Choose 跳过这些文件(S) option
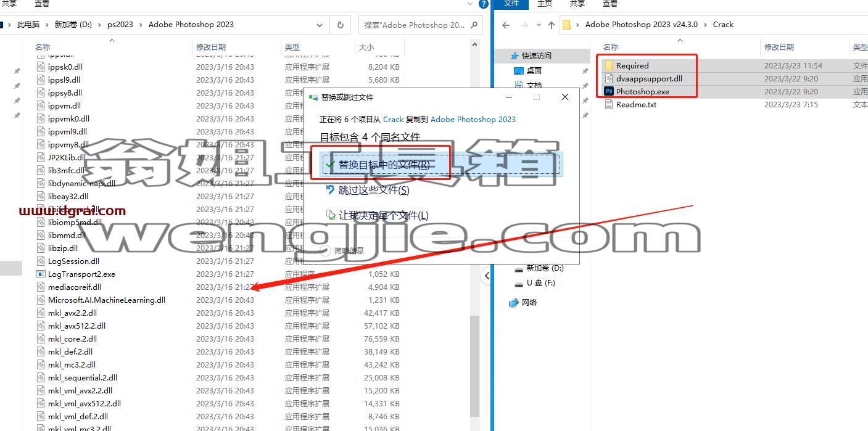The height and width of the screenshot is (431, 868). (374, 190)
